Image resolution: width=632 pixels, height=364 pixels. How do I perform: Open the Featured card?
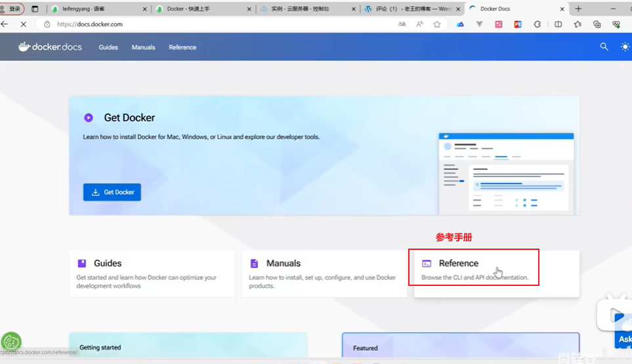(461, 346)
